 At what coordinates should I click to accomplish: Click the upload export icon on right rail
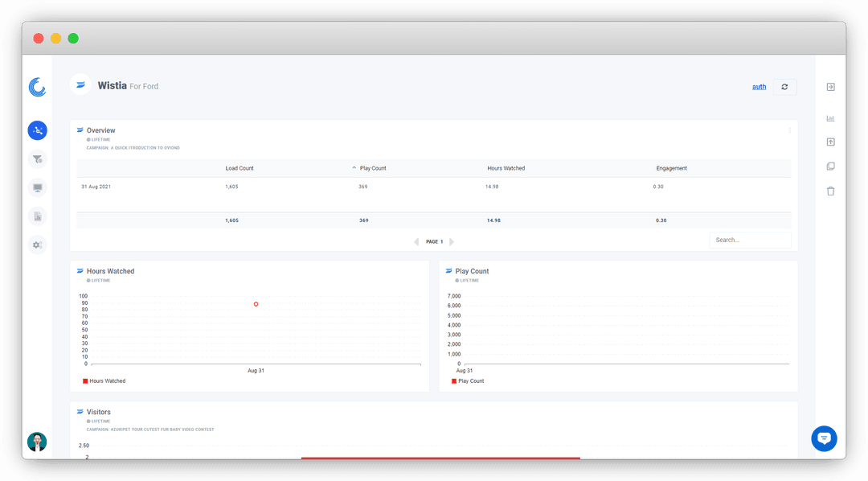(830, 142)
